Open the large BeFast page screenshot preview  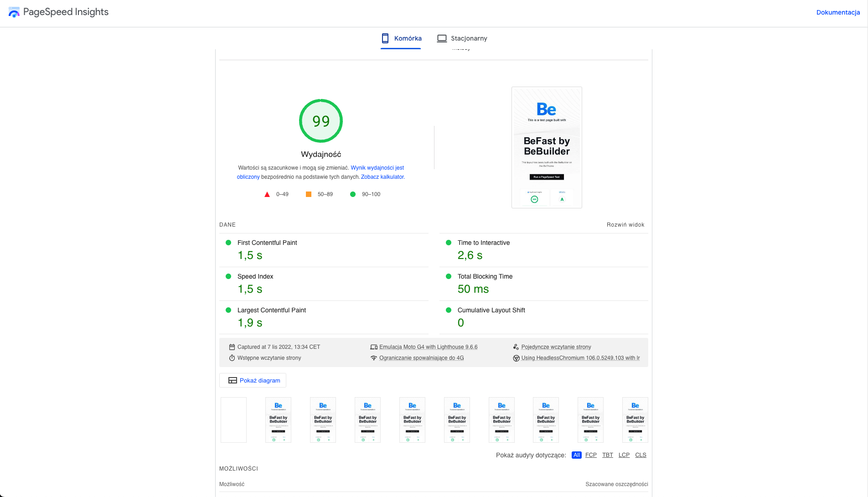coord(547,147)
